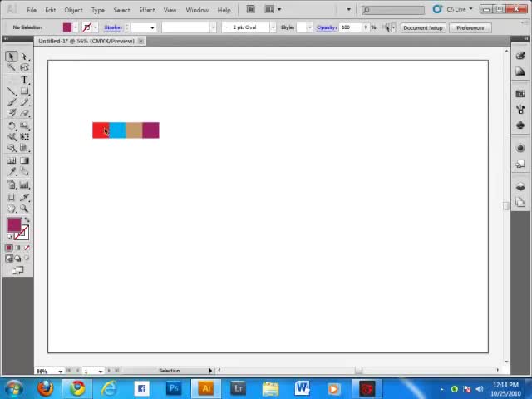Click the Go to Bridge icon
Image resolution: width=532 pixels, height=399 pixels.
point(251,9)
